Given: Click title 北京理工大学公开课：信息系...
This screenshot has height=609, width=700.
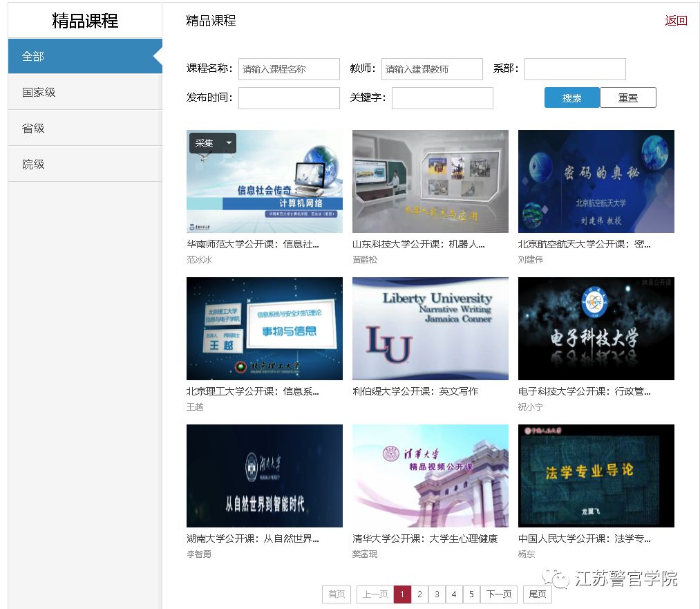Looking at the screenshot, I should pyautogui.click(x=253, y=391).
